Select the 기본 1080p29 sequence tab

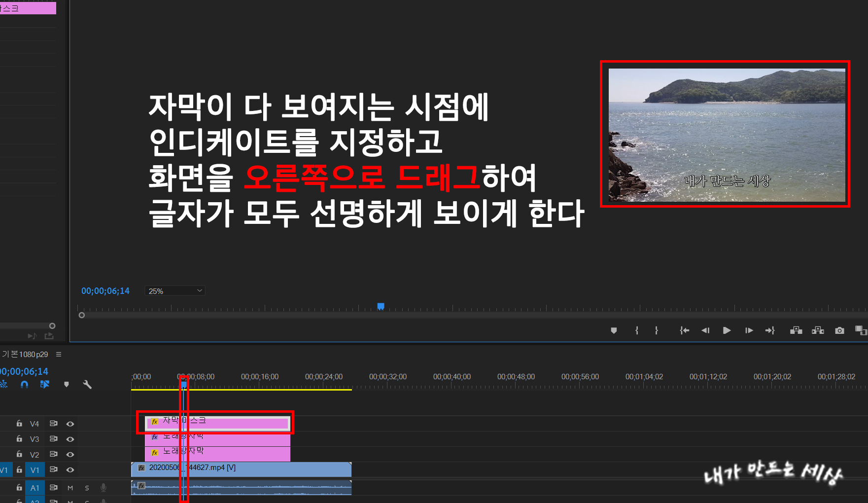point(25,354)
